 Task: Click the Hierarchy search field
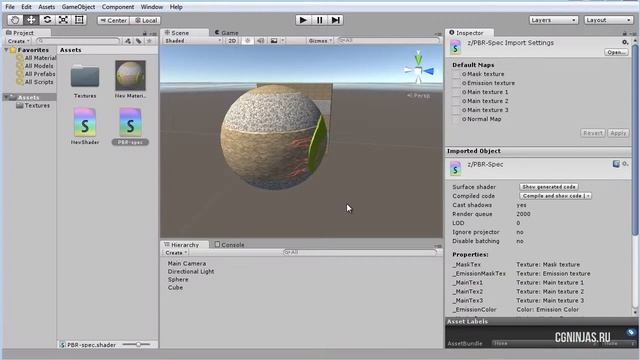(x=360, y=253)
